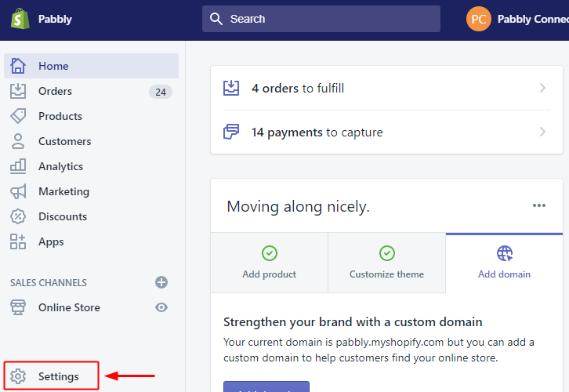569x392 pixels.
Task: Select the Add domain tab
Action: [x=504, y=263]
